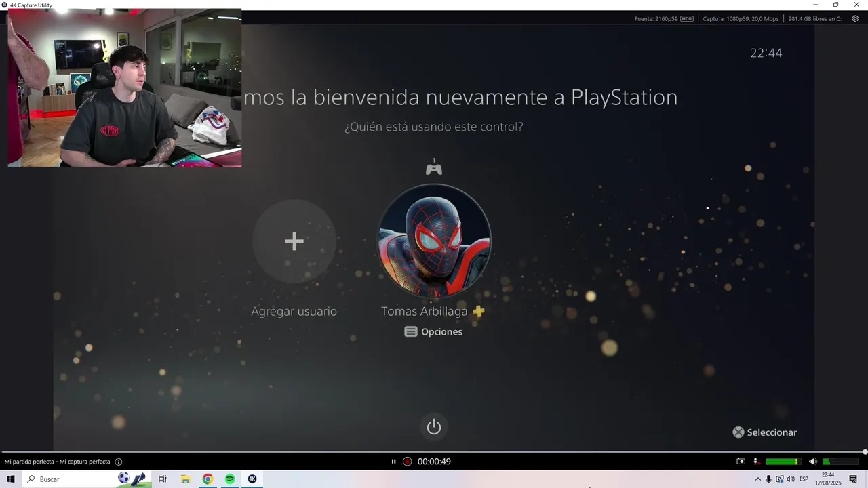Pause the recording in capture utility

pyautogui.click(x=393, y=462)
